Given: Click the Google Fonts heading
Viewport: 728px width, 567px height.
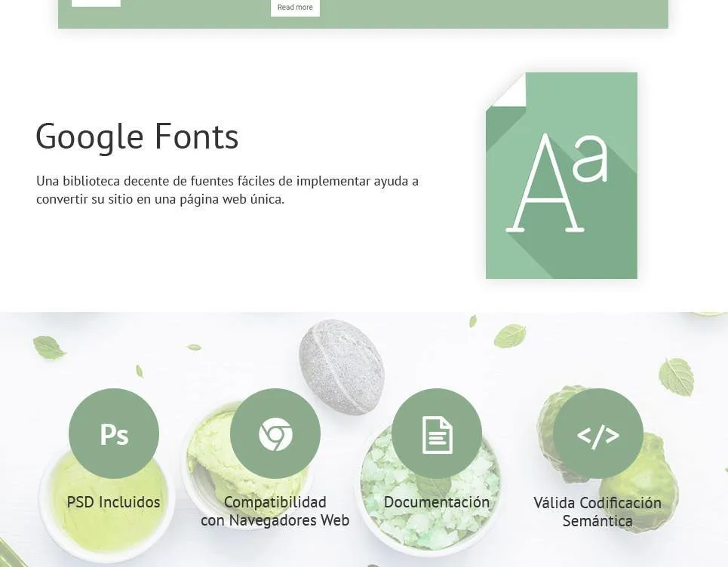Looking at the screenshot, I should [137, 136].
